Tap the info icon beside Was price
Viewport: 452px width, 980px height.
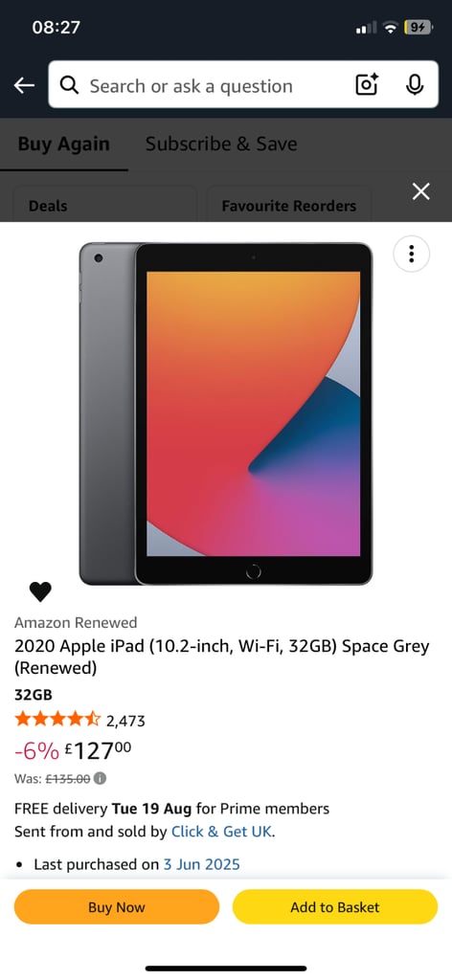coord(100,778)
